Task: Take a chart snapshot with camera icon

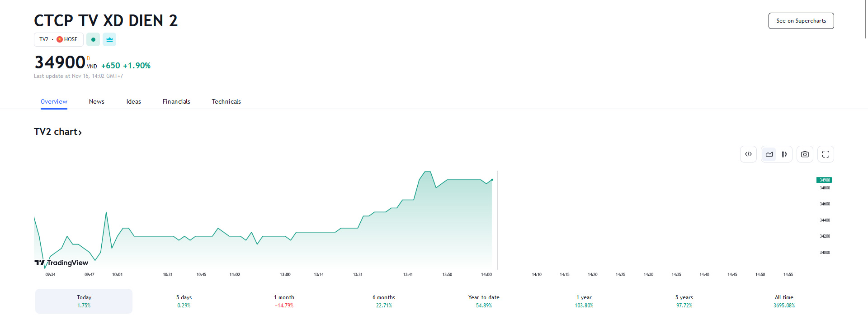Action: point(805,154)
